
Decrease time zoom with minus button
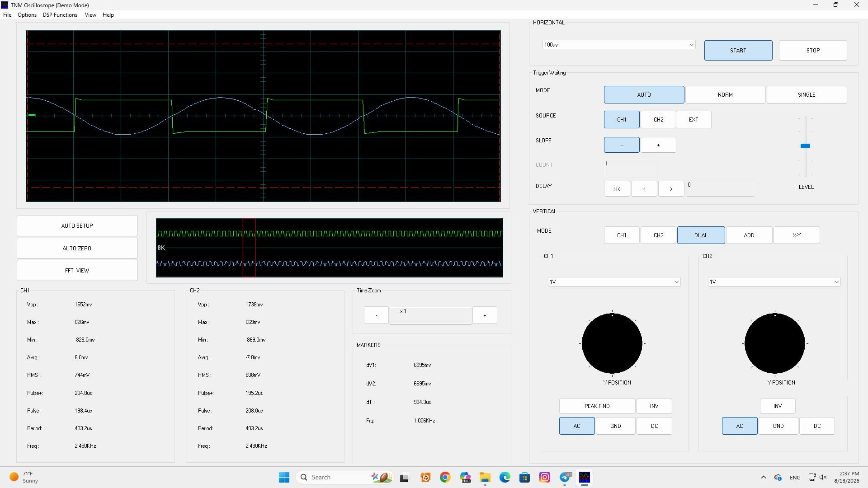click(376, 315)
